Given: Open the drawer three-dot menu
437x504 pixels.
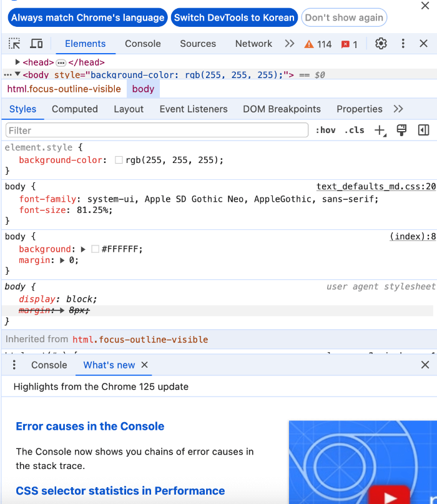Looking at the screenshot, I should [x=14, y=365].
